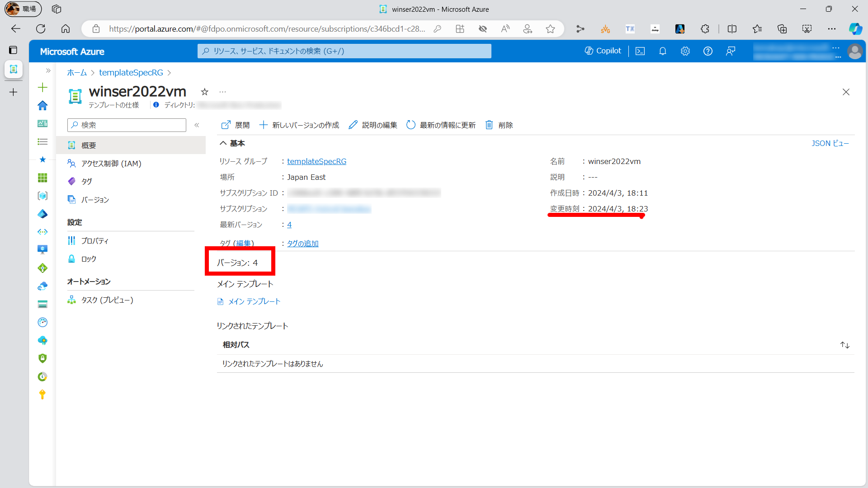Open the notifications bell

[x=663, y=51]
